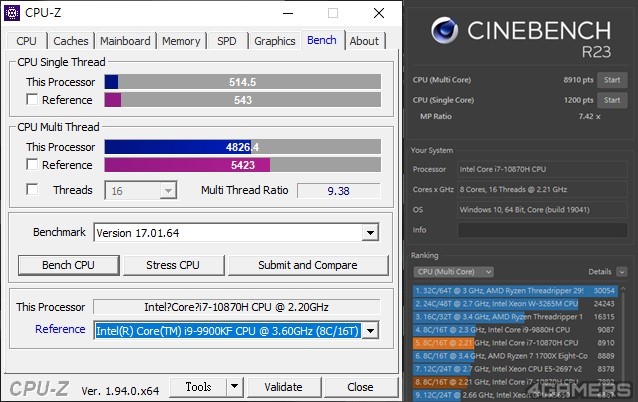Expand the Cinebench Details dropdown
The image size is (638, 402).
[621, 271]
